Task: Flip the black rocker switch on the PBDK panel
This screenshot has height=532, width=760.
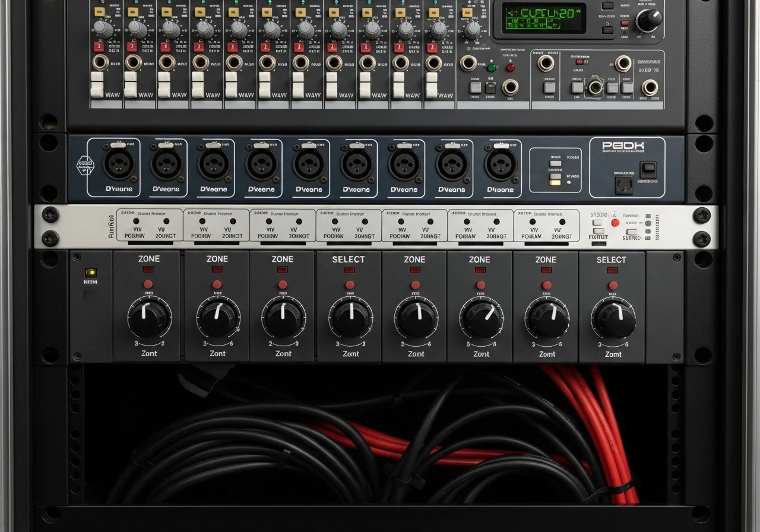Action: [x=648, y=169]
